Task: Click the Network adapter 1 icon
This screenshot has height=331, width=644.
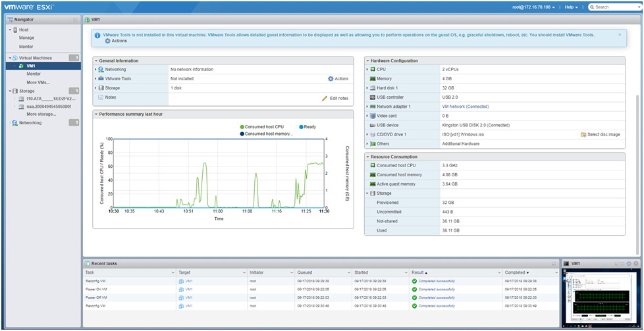Action: pyautogui.click(x=373, y=107)
